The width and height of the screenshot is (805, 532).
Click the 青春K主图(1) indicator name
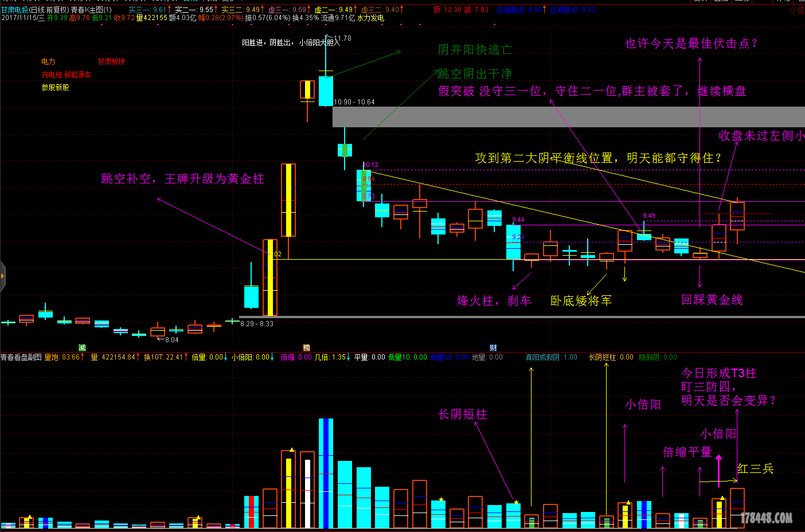(x=91, y=10)
